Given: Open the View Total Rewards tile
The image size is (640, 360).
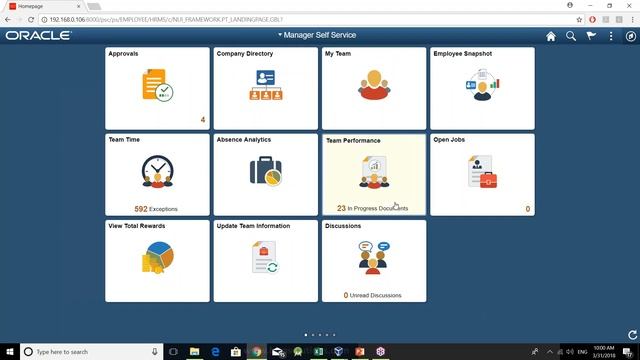Looking at the screenshot, I should pos(157,261).
